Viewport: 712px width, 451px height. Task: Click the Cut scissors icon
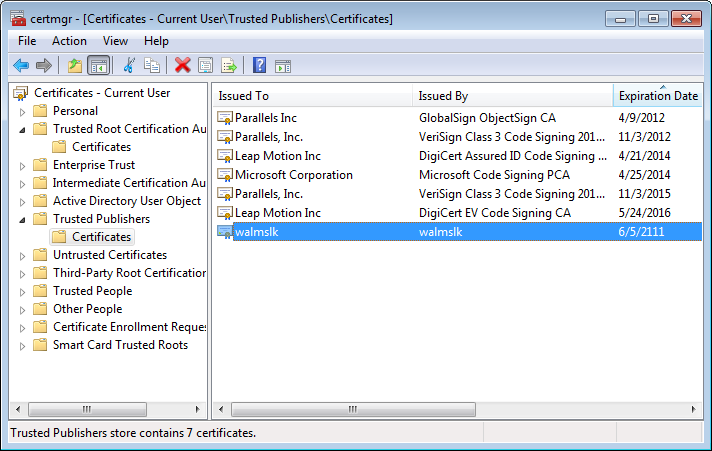pyautogui.click(x=129, y=66)
